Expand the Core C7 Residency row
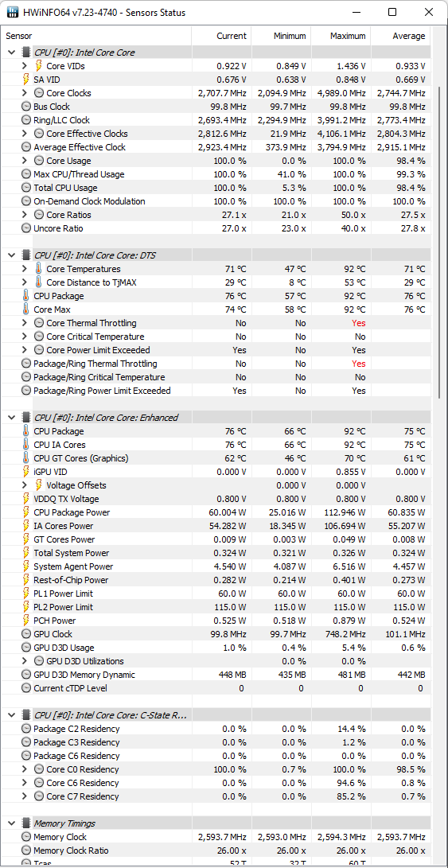 click(24, 796)
